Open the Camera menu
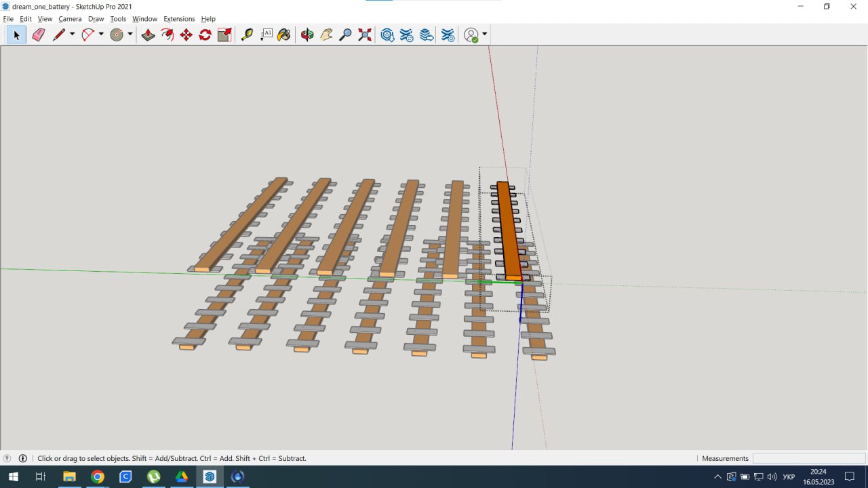The width and height of the screenshot is (868, 488). [70, 19]
